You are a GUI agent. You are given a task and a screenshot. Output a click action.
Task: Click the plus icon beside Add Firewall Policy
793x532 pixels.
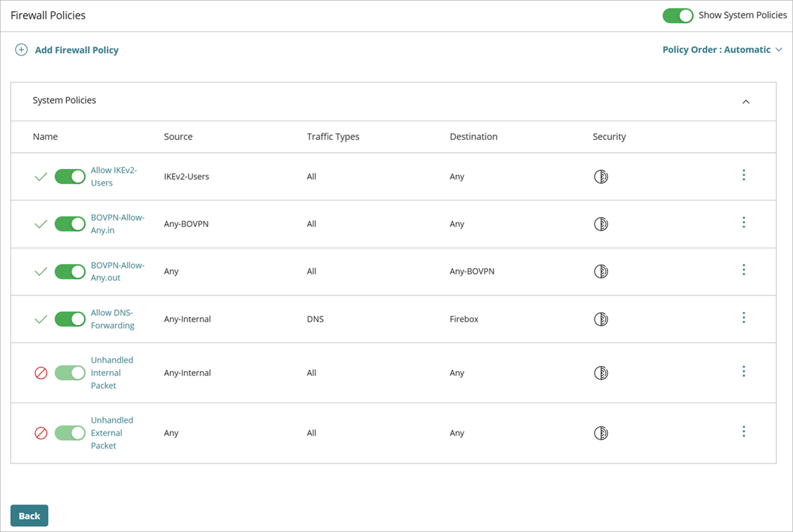click(x=21, y=50)
